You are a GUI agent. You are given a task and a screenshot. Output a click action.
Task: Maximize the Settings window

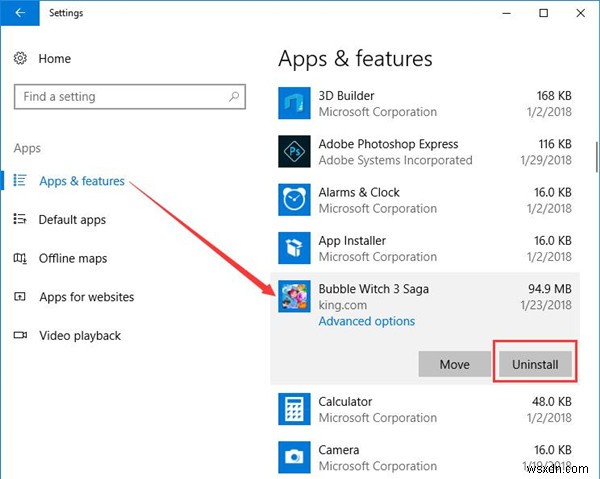pos(543,13)
